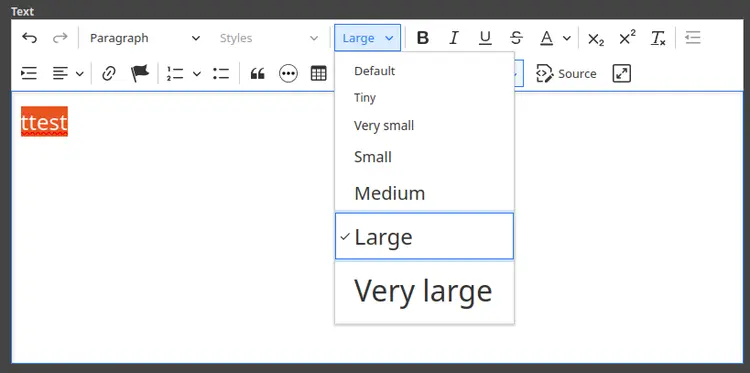Apply subscript formatting
Screen dimensions: 750x373
point(596,38)
